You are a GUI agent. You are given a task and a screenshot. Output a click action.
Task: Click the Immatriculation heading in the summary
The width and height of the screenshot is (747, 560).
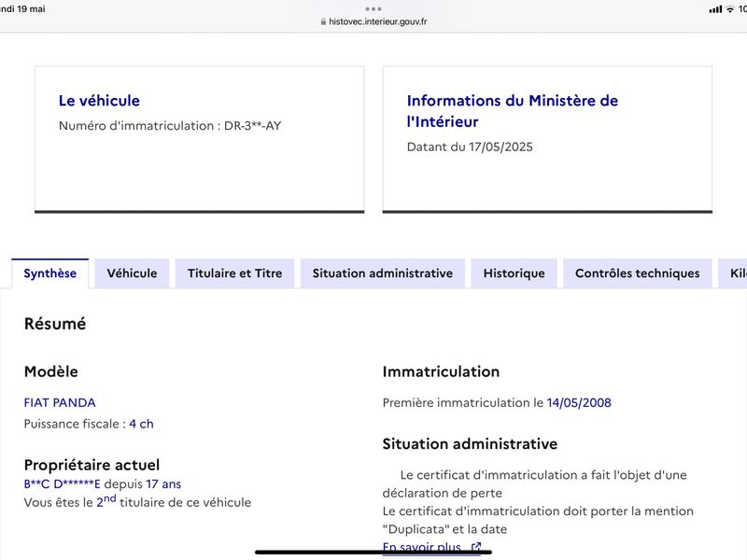tap(441, 371)
